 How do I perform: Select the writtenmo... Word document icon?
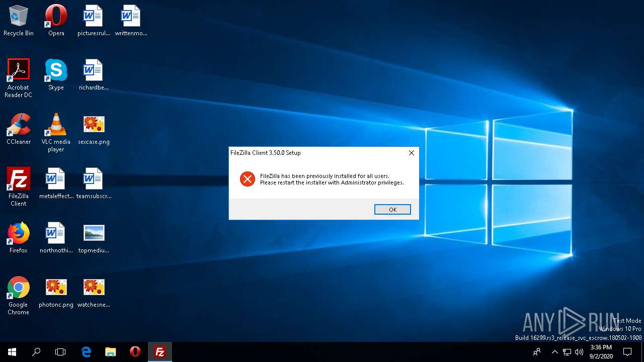(131, 21)
